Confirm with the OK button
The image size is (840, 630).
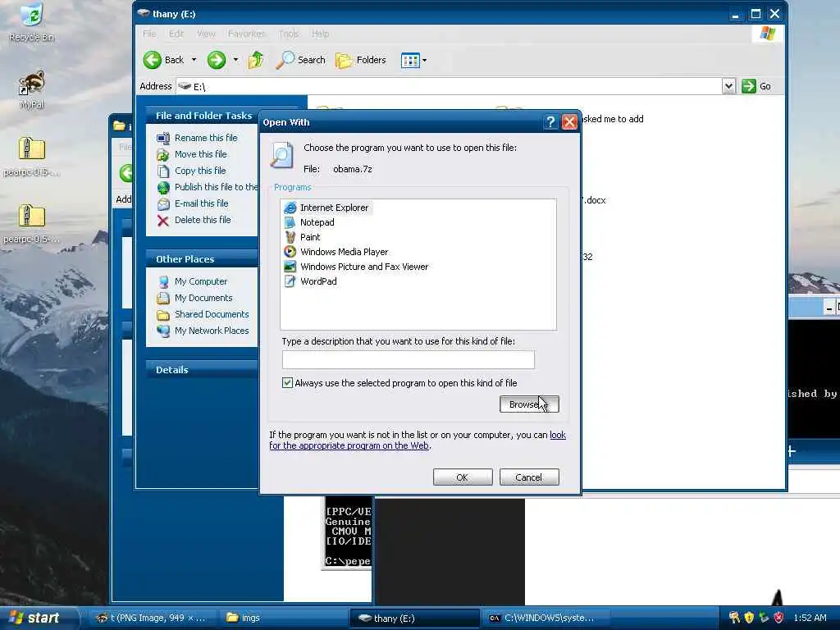coord(463,477)
